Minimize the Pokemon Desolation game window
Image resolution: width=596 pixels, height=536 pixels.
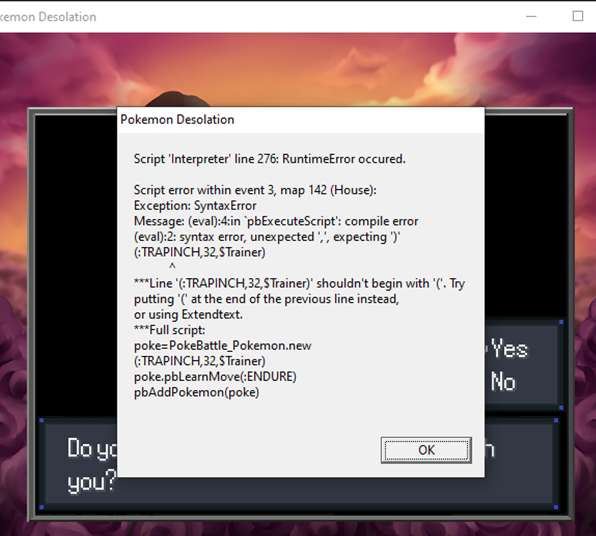pos(531,16)
